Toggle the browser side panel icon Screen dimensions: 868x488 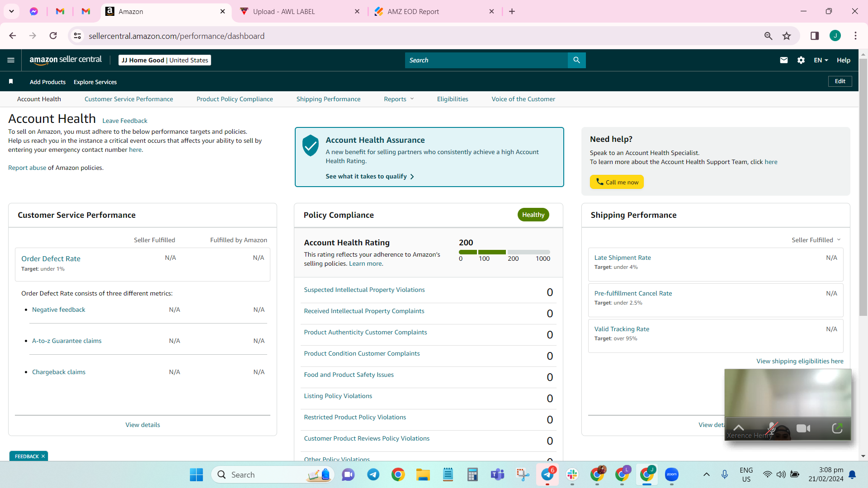(x=815, y=36)
